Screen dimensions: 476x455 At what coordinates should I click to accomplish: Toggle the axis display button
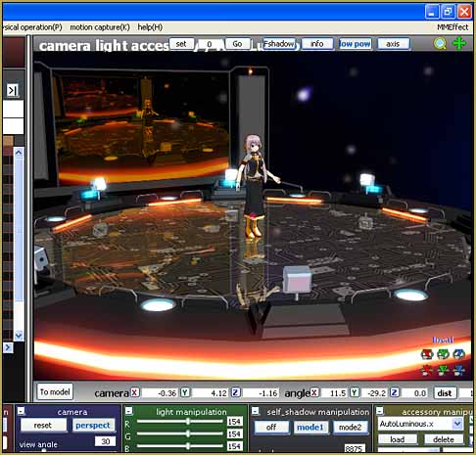393,44
